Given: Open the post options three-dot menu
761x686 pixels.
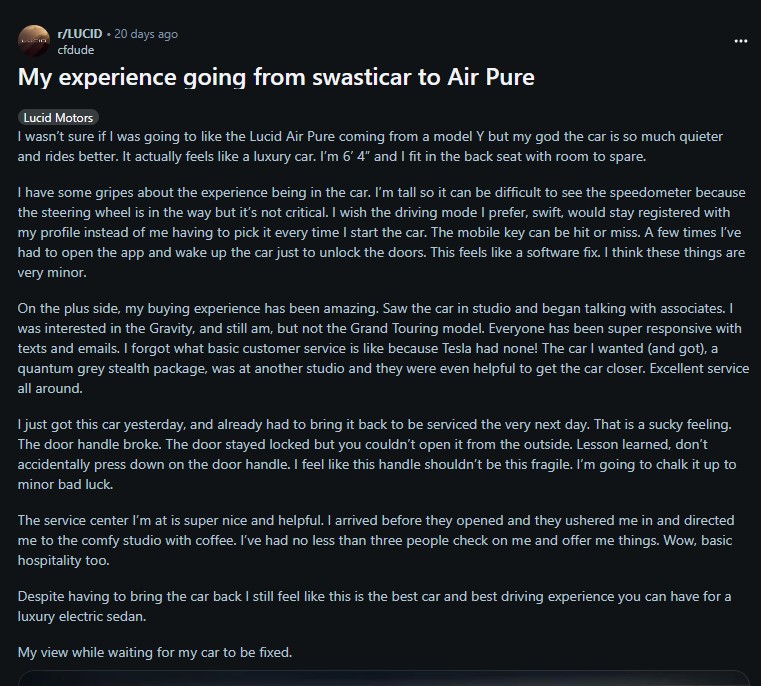Looking at the screenshot, I should [740, 41].
